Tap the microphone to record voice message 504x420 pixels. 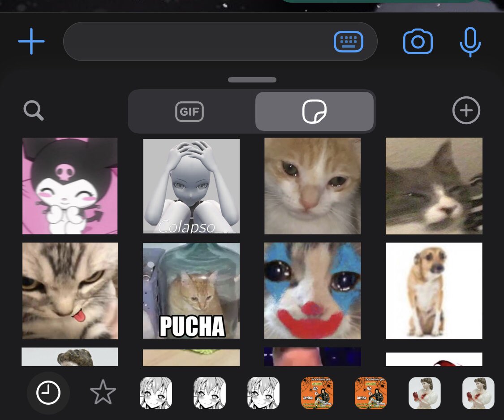(x=470, y=42)
